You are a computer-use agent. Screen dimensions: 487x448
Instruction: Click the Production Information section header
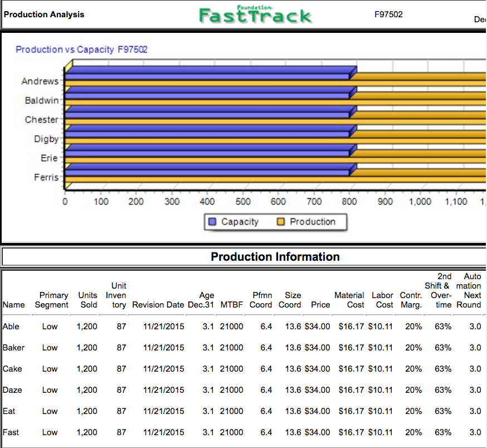coord(275,257)
